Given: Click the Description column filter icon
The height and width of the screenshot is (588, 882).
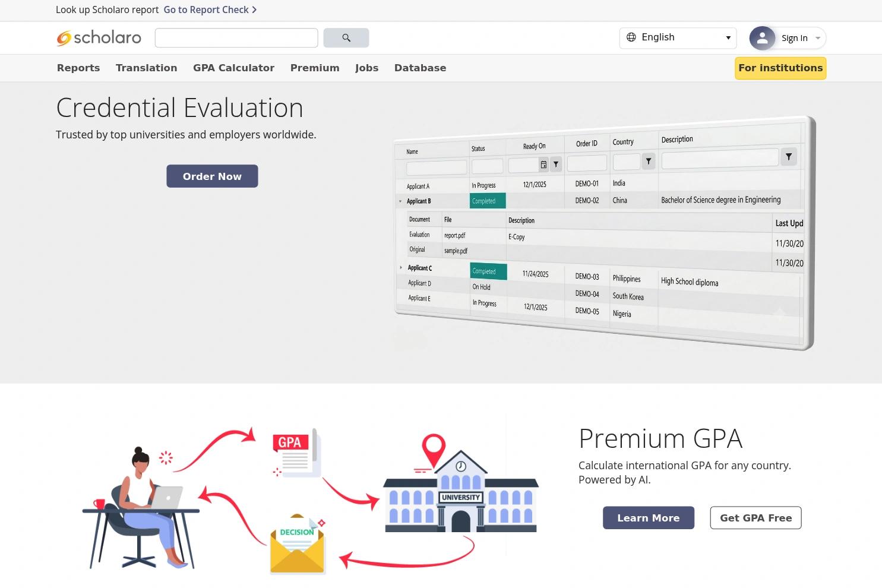Looking at the screenshot, I should click(789, 157).
